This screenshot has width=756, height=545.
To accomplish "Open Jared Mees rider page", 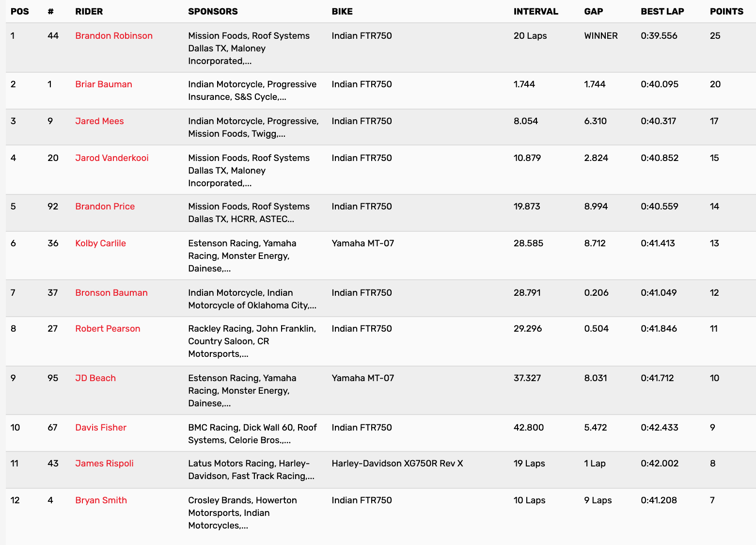I will 99,121.
